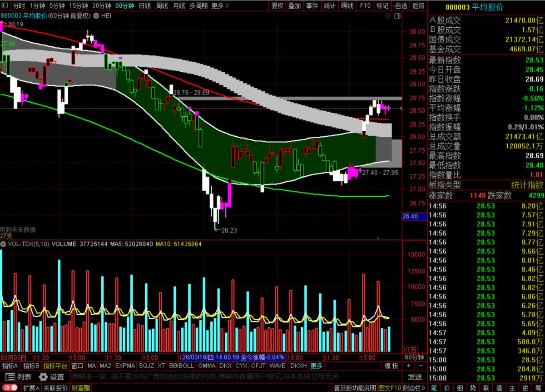Screen dimensions: 545x392
Task: Select the 1分钟 period
Action: tap(37, 6)
